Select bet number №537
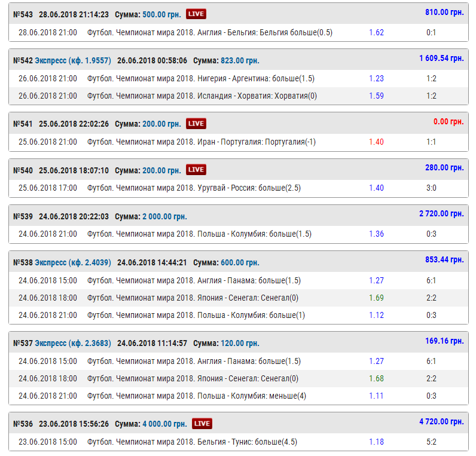476x456 pixels. tap(23, 343)
